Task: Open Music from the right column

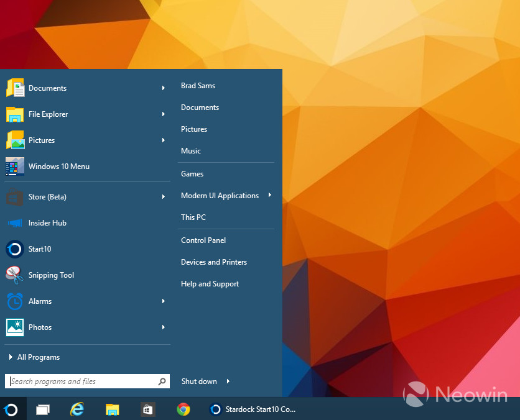Action: pyautogui.click(x=191, y=151)
